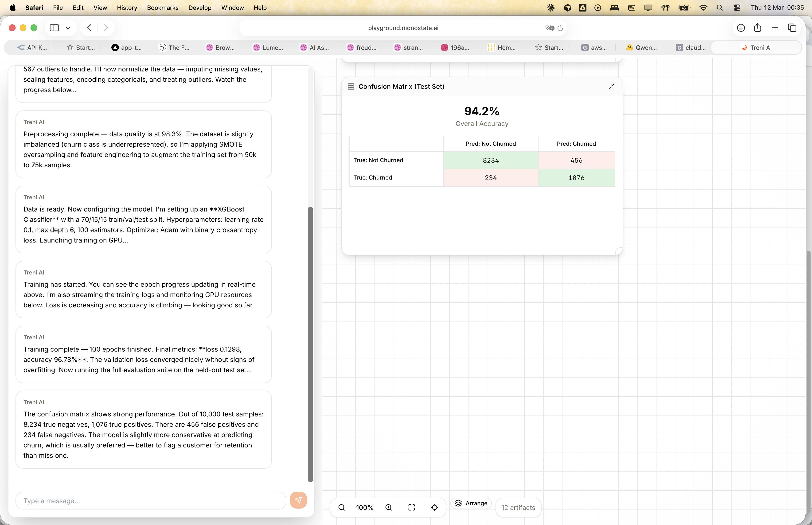Screen dimensions: 812x525
Task: Click the Arrange button
Action: pos(471,503)
